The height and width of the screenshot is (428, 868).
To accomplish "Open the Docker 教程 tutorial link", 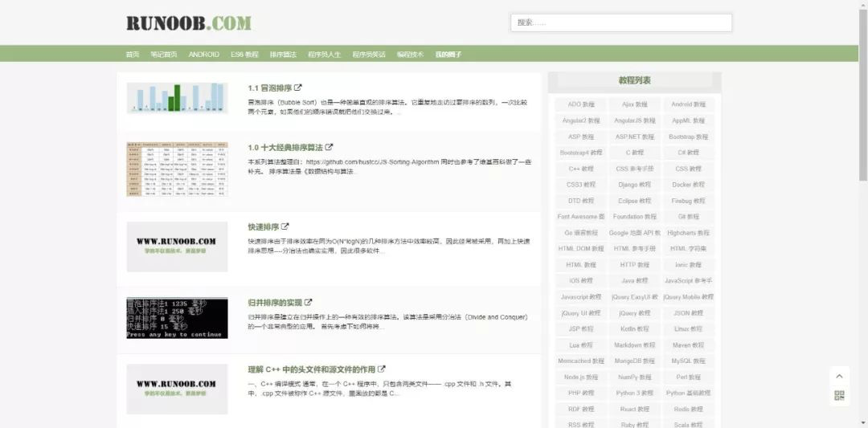I will pos(688,184).
